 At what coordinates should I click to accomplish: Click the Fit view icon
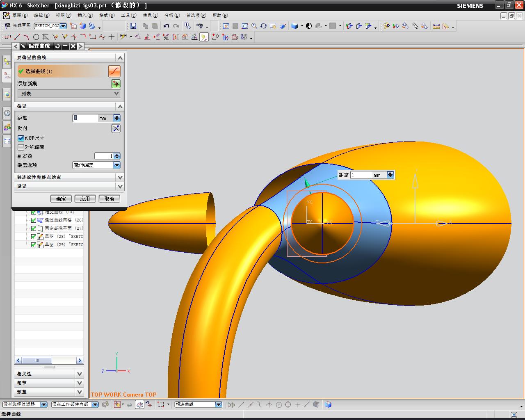point(226,26)
